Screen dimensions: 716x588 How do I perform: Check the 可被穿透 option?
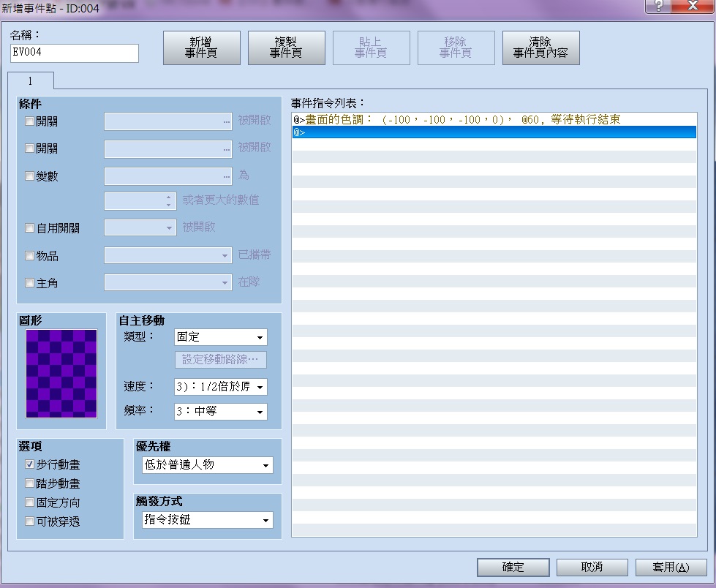[30, 521]
